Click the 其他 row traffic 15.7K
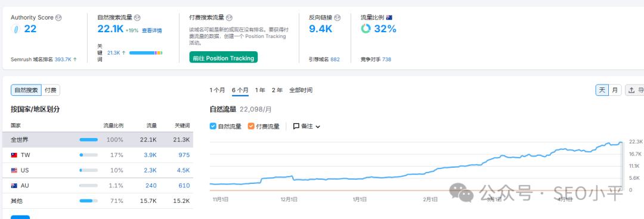This screenshot has height=219, width=644. pos(148,201)
